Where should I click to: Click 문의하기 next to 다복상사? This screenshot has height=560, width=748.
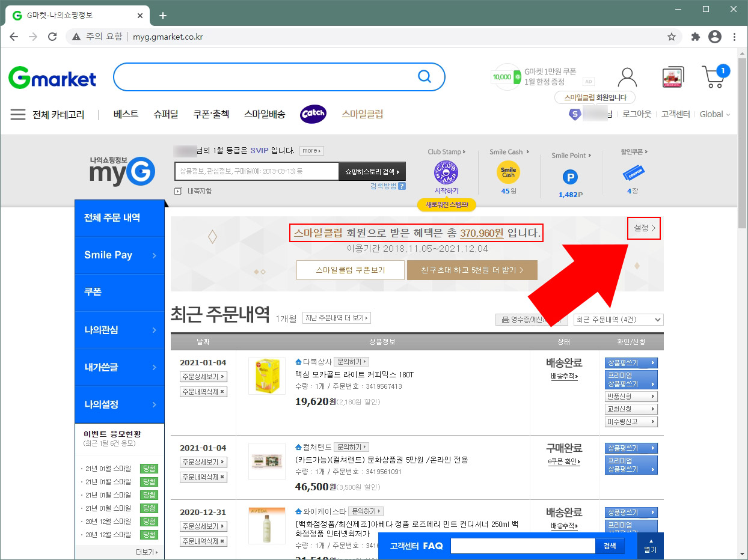(351, 362)
